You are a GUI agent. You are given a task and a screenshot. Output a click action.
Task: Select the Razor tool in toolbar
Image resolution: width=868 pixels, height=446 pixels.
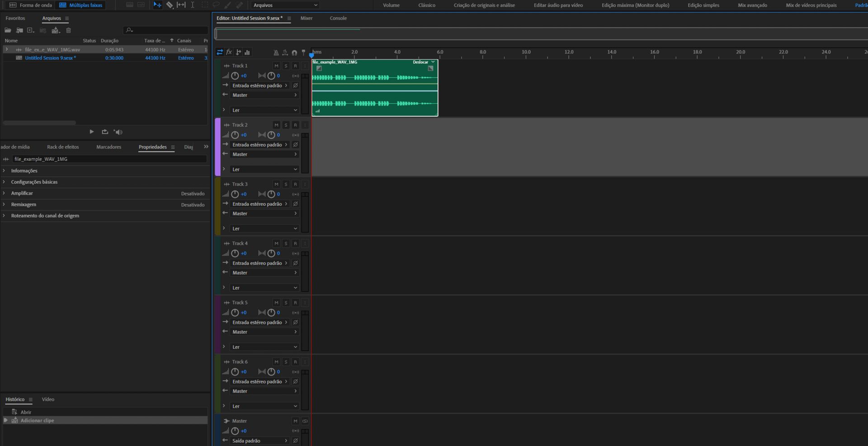(170, 5)
